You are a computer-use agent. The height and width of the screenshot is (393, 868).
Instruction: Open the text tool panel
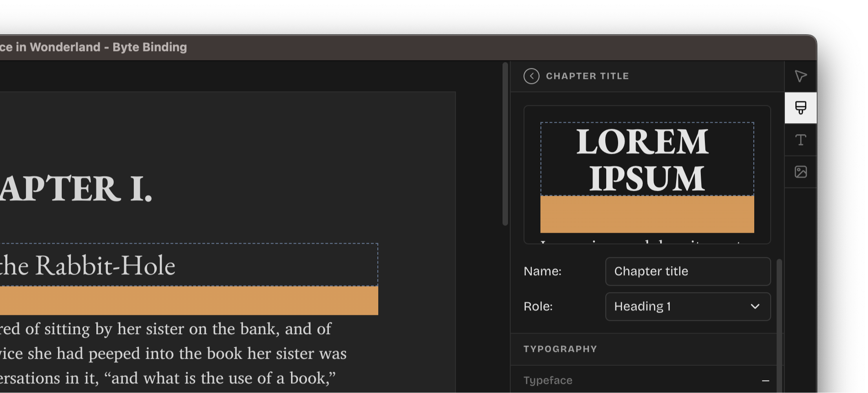coord(800,140)
